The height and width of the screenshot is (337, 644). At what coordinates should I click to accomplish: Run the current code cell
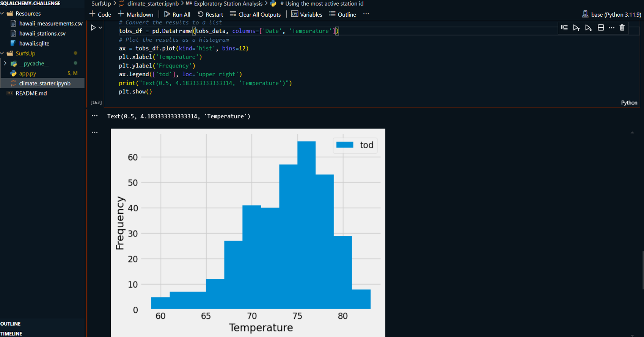point(93,28)
